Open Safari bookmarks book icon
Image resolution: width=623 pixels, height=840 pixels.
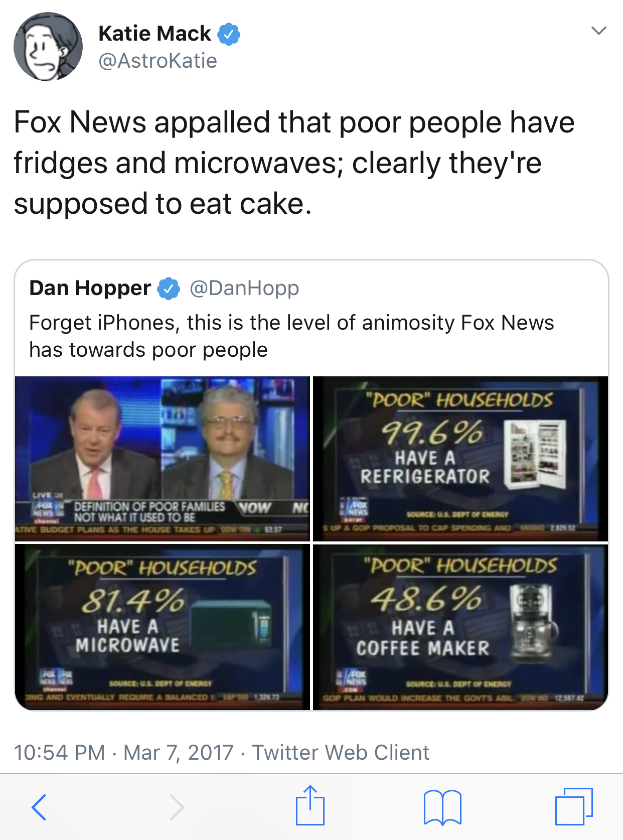[x=442, y=807]
